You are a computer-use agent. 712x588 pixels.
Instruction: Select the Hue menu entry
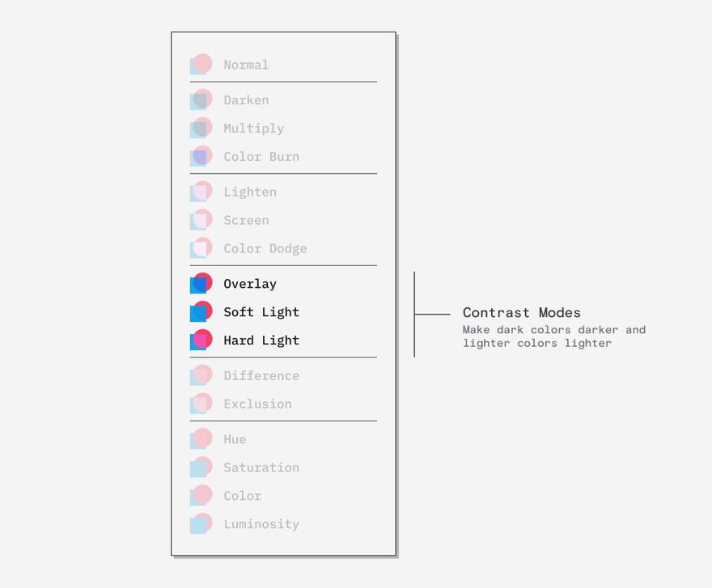tap(235, 439)
